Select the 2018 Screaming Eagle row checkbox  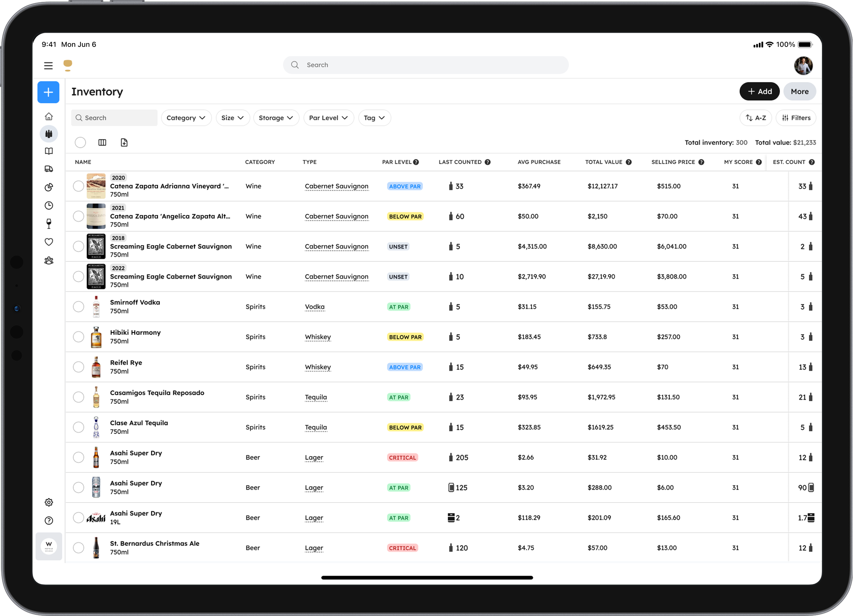click(x=78, y=247)
